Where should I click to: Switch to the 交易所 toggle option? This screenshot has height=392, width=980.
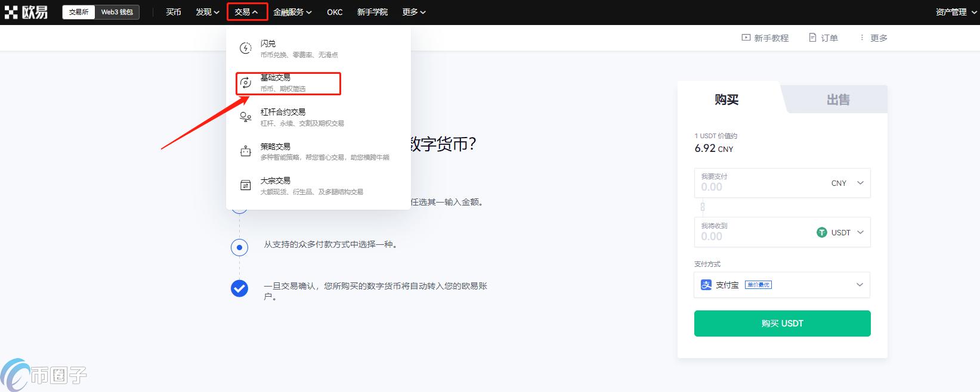(79, 12)
